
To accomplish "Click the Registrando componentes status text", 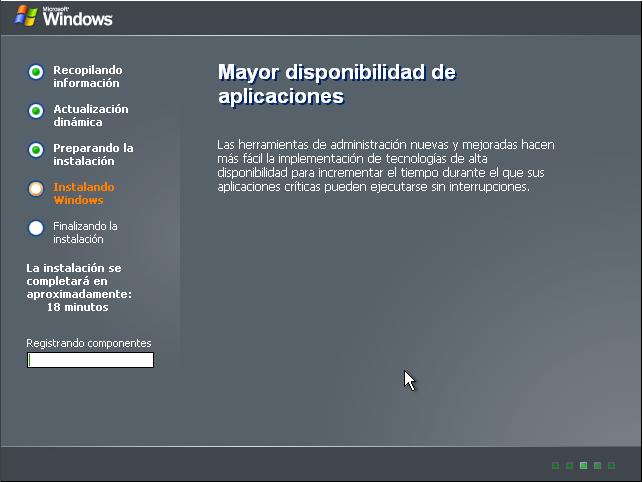I will tap(89, 343).
